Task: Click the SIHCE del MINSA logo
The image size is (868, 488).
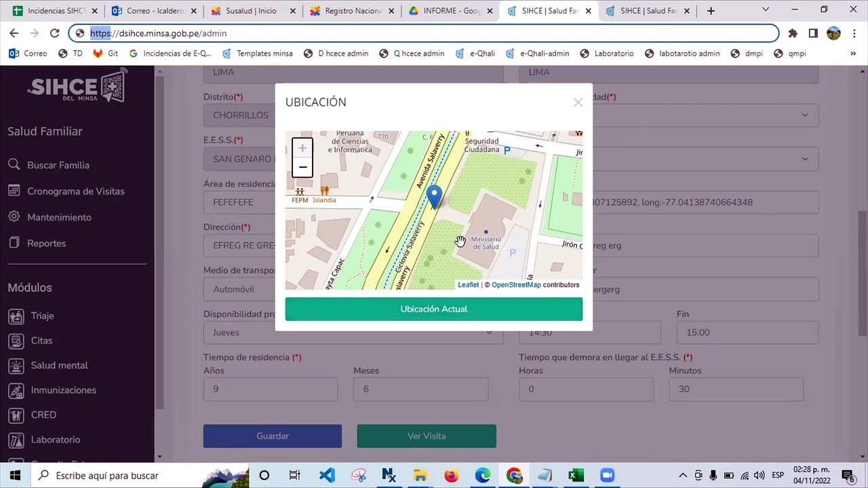Action: pyautogui.click(x=77, y=87)
